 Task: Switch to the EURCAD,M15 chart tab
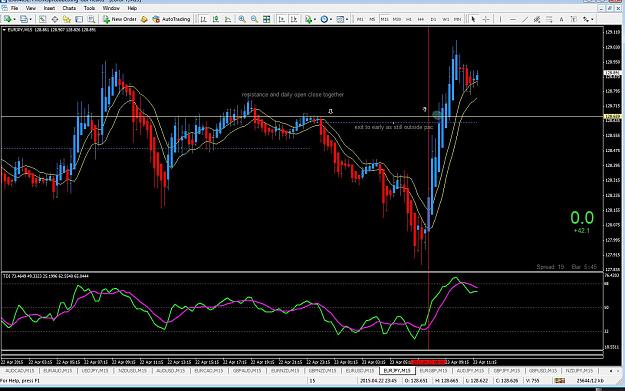point(208,371)
